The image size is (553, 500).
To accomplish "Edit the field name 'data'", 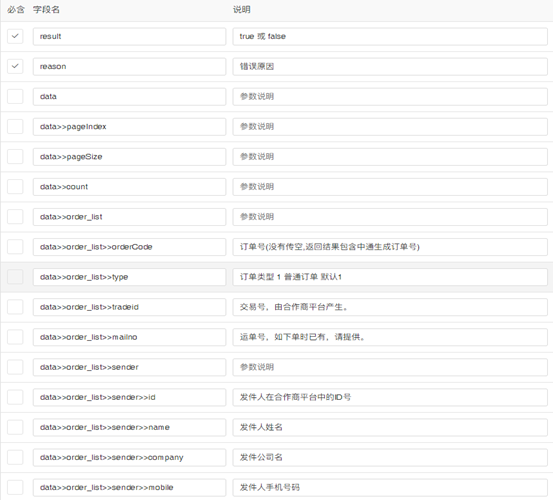I will click(x=129, y=97).
